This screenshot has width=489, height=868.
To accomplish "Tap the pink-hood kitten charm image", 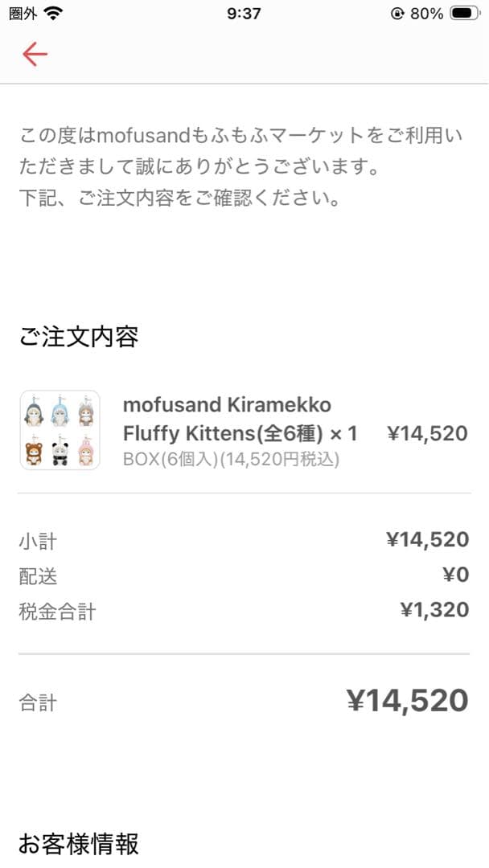I will (85, 452).
